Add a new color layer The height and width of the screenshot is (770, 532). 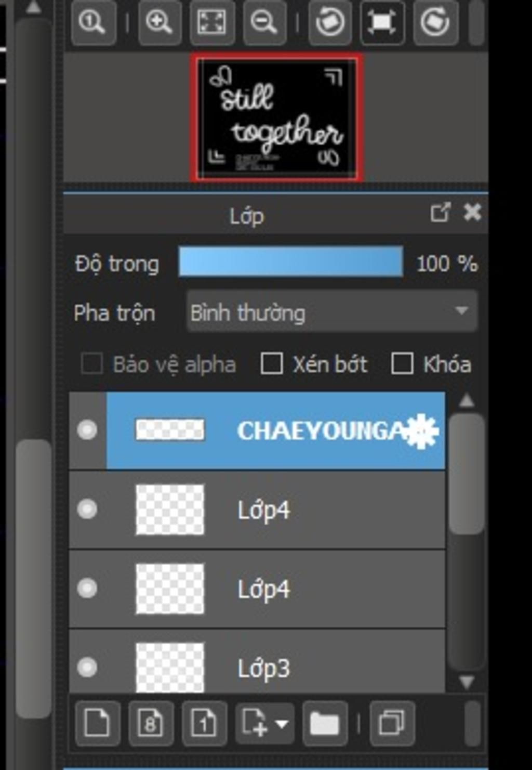(x=98, y=723)
